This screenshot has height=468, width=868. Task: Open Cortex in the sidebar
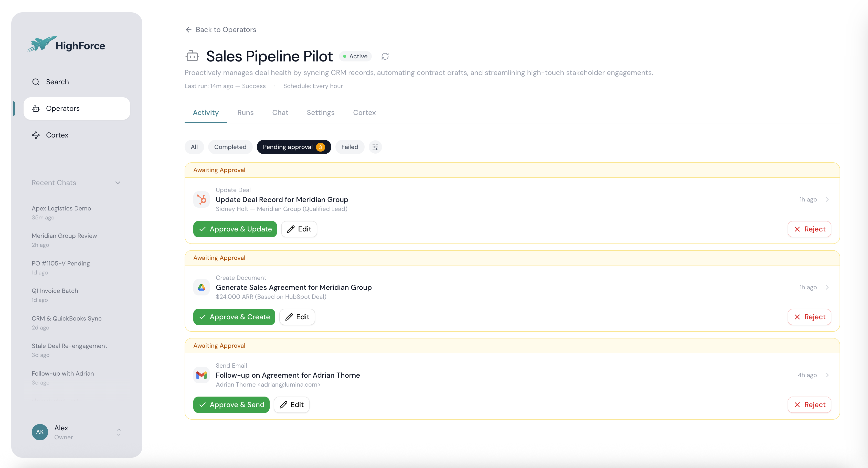point(57,135)
